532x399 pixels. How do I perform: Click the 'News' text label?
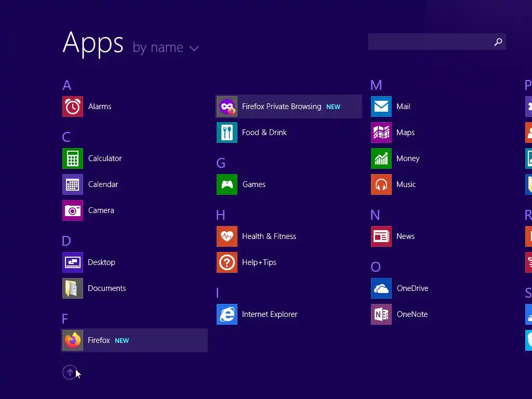[405, 236]
